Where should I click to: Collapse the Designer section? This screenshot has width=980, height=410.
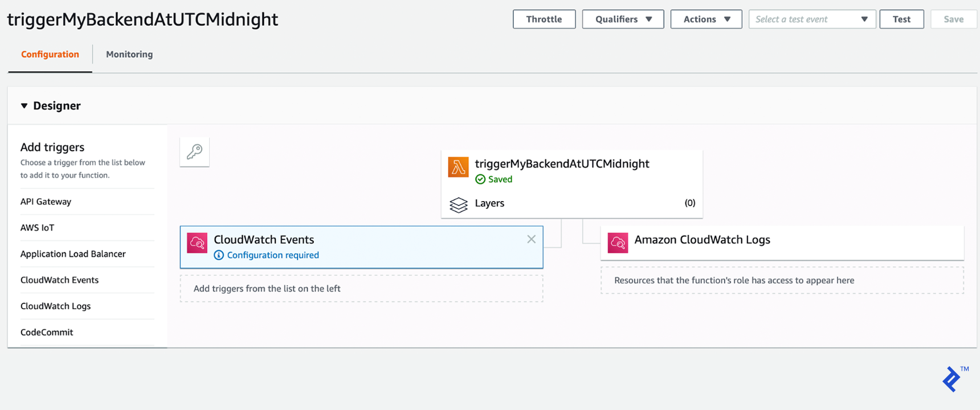tap(24, 106)
